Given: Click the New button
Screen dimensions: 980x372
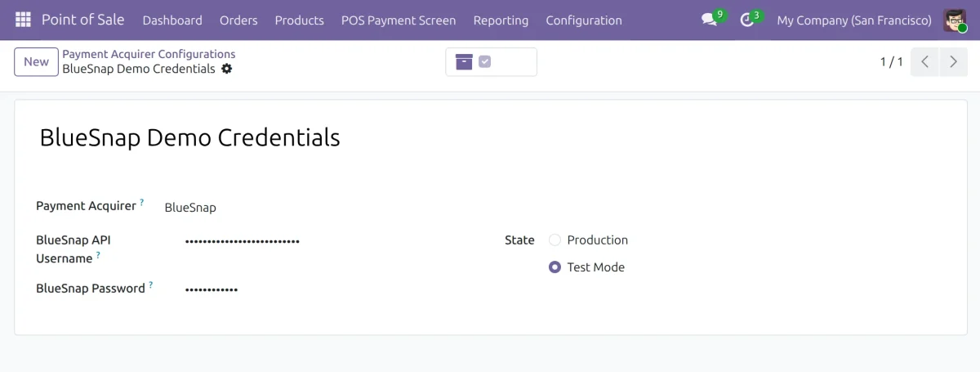Looking at the screenshot, I should pos(36,62).
